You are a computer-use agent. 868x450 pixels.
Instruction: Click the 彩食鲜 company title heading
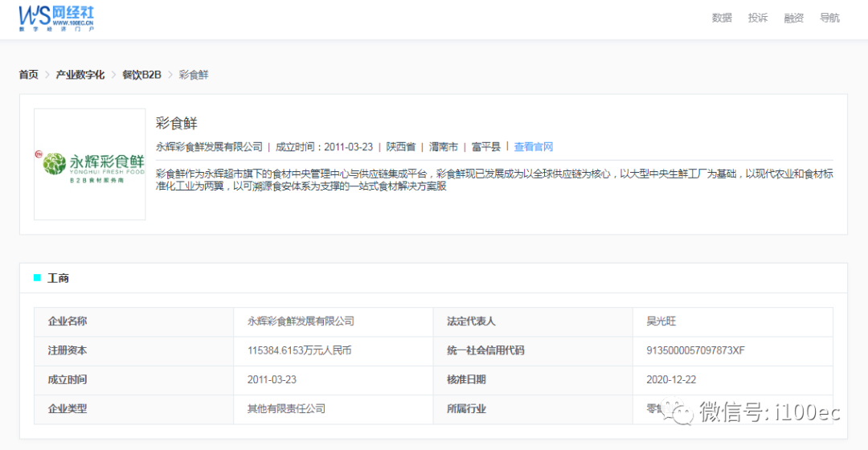[x=176, y=124]
